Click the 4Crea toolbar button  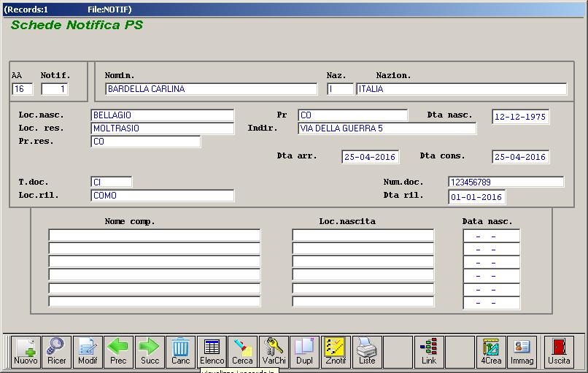tap(491, 352)
